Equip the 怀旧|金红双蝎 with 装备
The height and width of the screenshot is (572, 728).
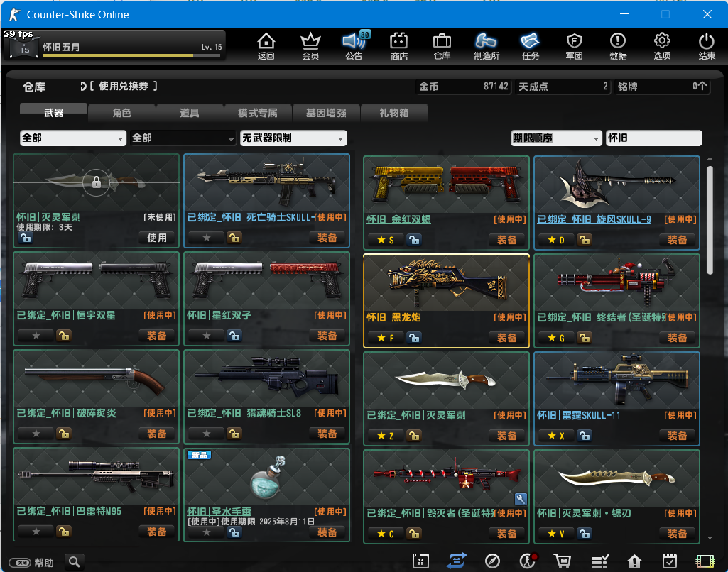pos(506,240)
